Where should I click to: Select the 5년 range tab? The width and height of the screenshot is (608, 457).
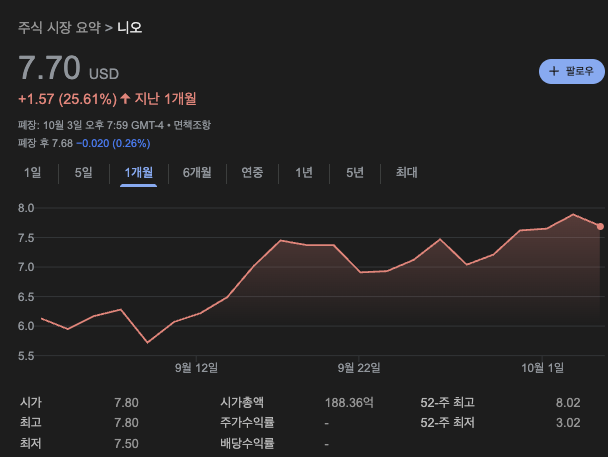(x=355, y=173)
